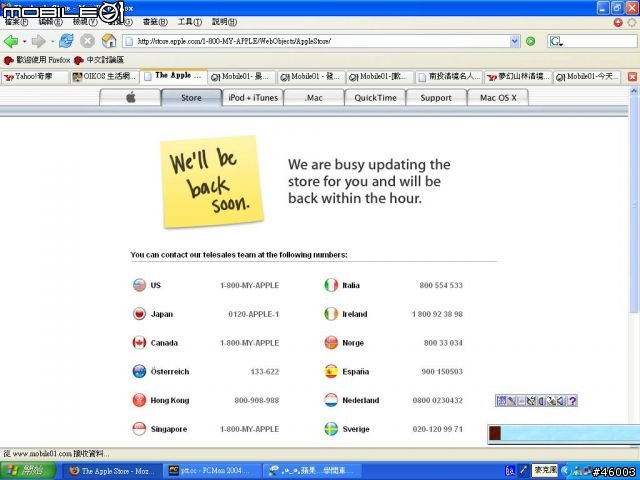The width and height of the screenshot is (640, 480).
Task: Click the Stop loading icon
Action: tap(87, 41)
